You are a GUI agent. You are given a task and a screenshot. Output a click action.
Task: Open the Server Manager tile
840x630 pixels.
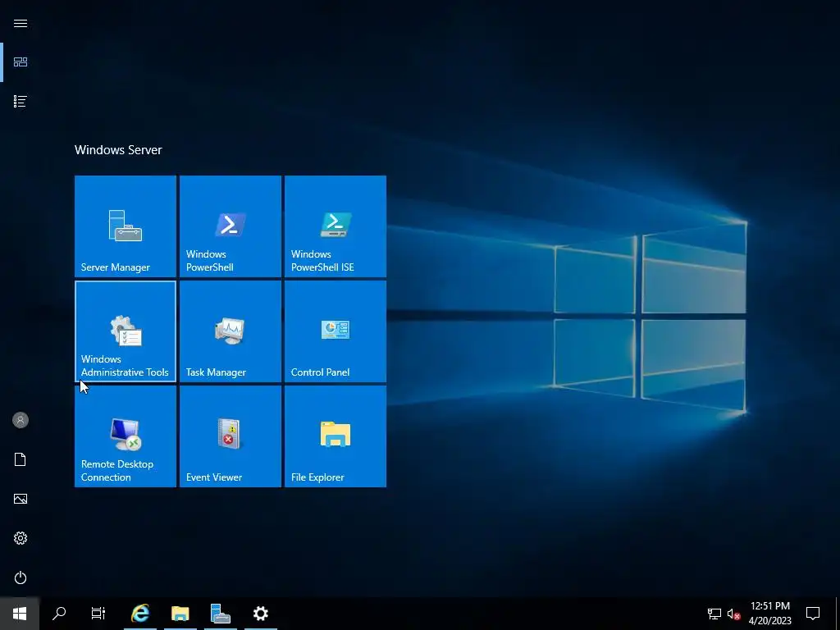[x=126, y=226]
